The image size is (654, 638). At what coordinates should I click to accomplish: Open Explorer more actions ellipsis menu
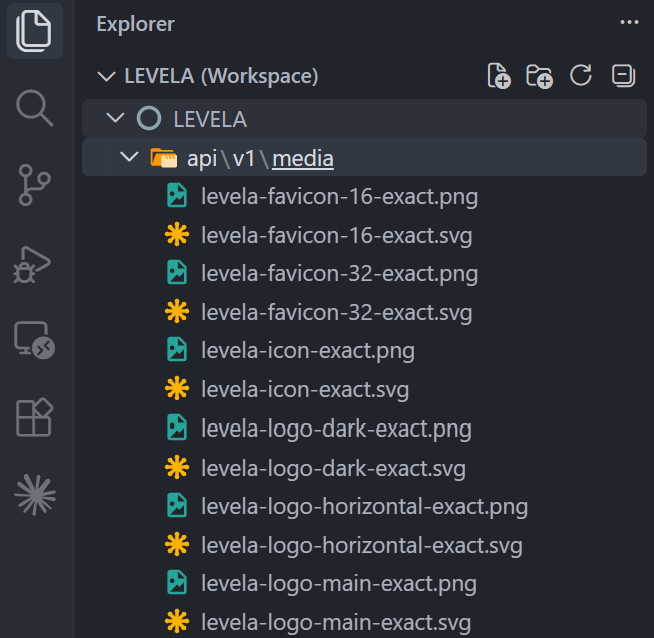pos(629,22)
